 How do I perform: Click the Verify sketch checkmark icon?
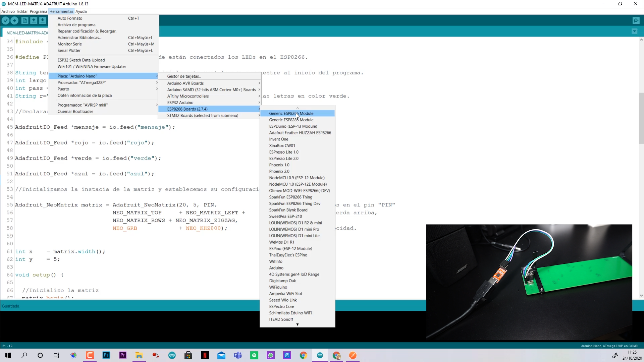pyautogui.click(x=5, y=20)
